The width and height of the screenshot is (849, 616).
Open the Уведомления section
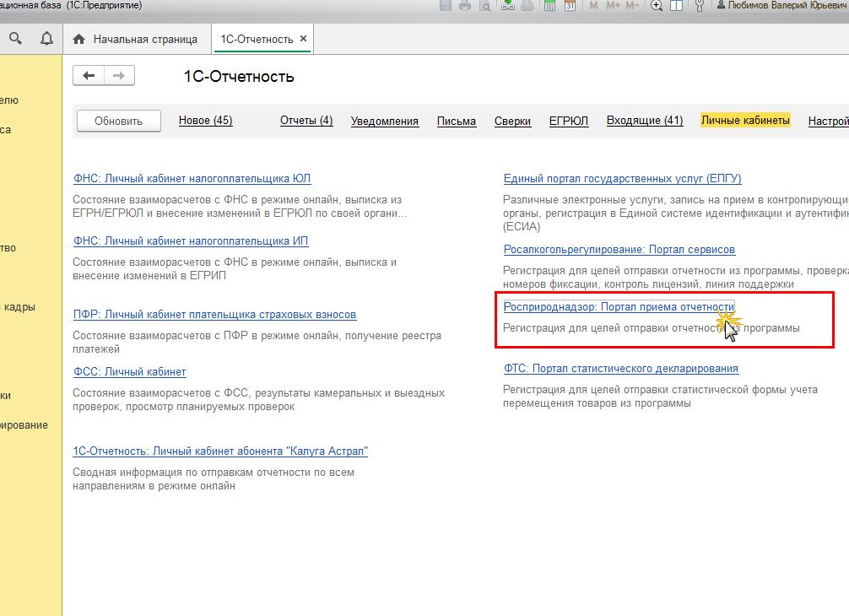385,121
